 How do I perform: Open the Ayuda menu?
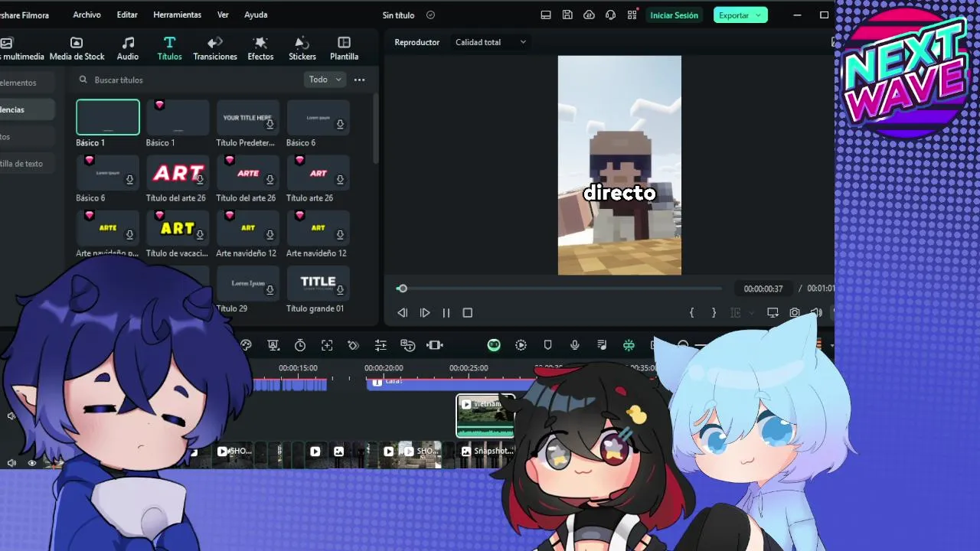(256, 15)
